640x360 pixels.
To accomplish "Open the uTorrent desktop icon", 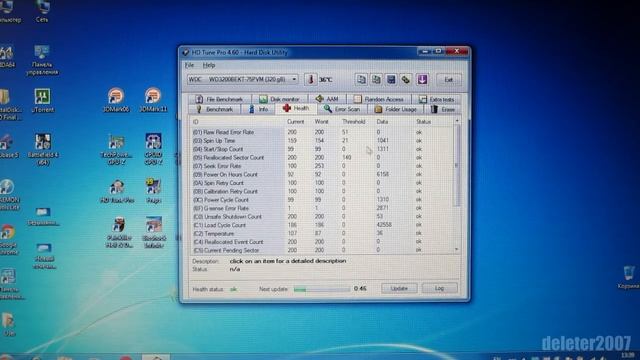I will click(x=42, y=101).
